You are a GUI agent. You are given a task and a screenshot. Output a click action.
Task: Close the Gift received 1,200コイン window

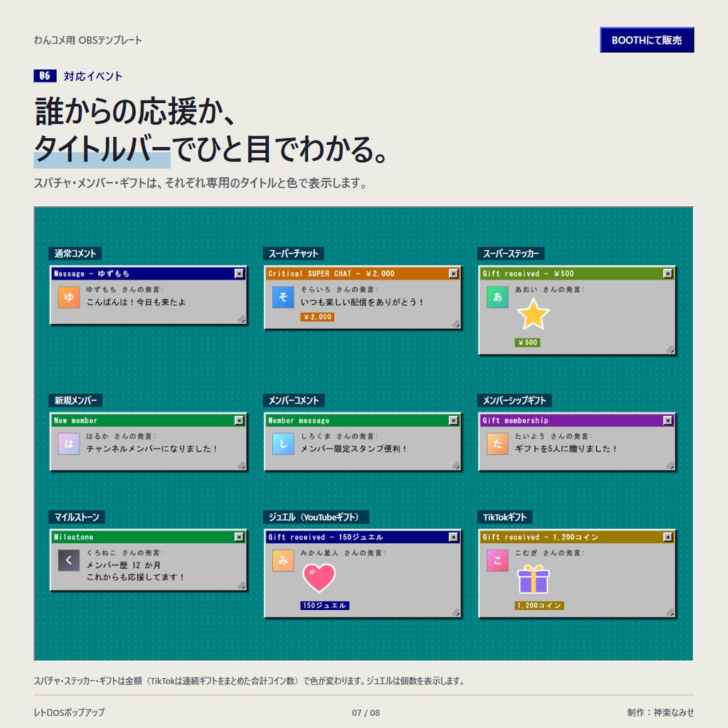pyautogui.click(x=668, y=537)
